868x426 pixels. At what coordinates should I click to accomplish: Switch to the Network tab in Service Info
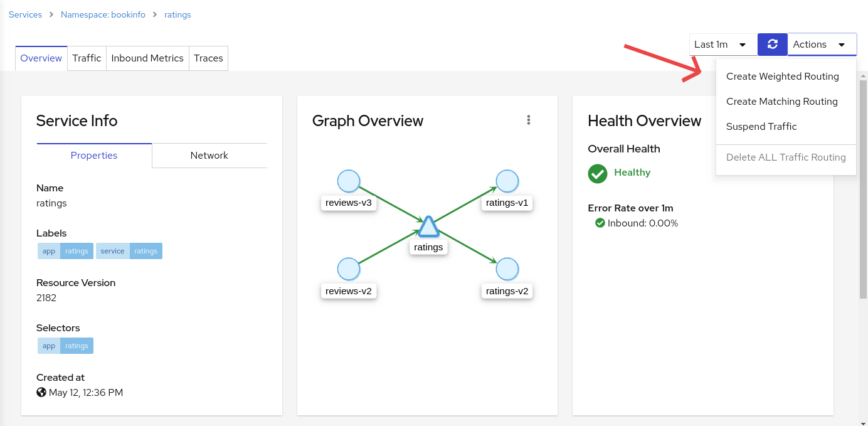209,156
